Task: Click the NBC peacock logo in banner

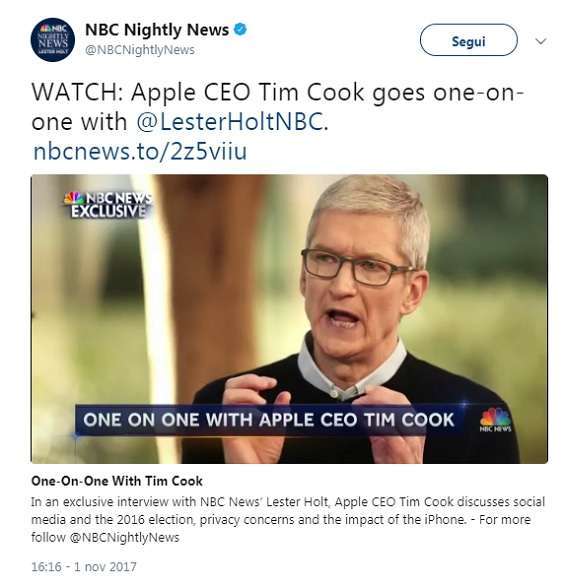Action: point(495,420)
